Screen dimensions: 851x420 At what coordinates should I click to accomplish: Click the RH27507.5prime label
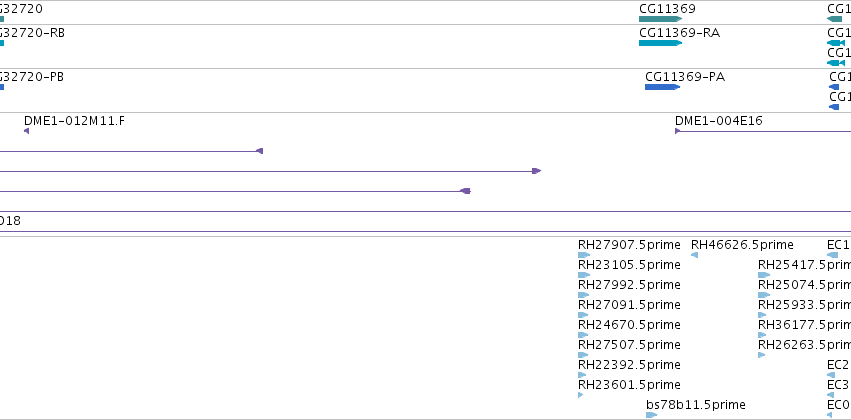[629, 345]
